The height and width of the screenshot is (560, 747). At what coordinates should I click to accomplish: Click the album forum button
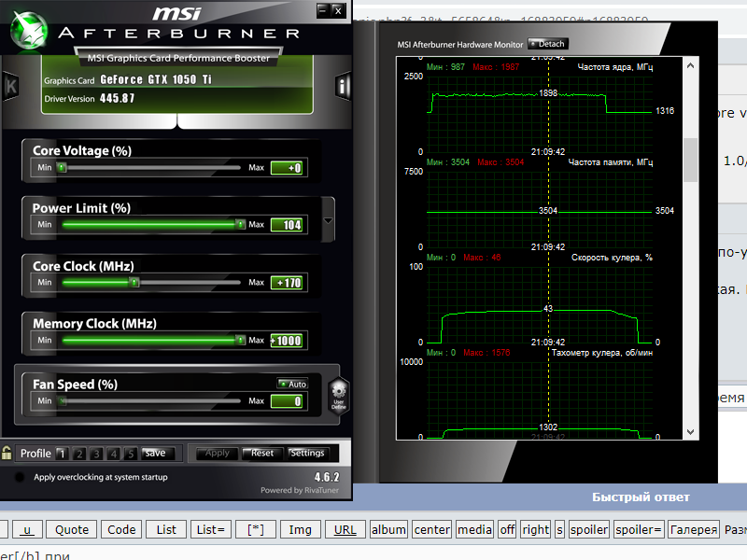tap(388, 529)
